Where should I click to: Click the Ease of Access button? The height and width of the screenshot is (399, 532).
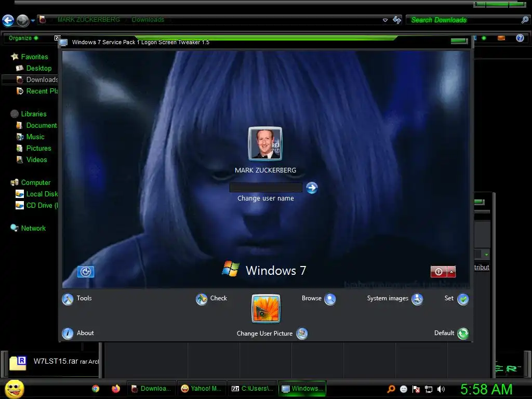point(86,271)
